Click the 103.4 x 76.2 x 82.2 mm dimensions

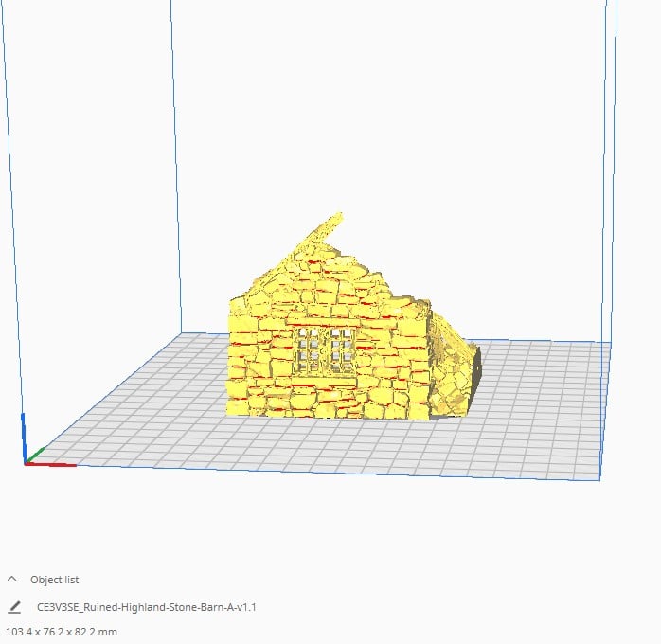[x=62, y=632]
